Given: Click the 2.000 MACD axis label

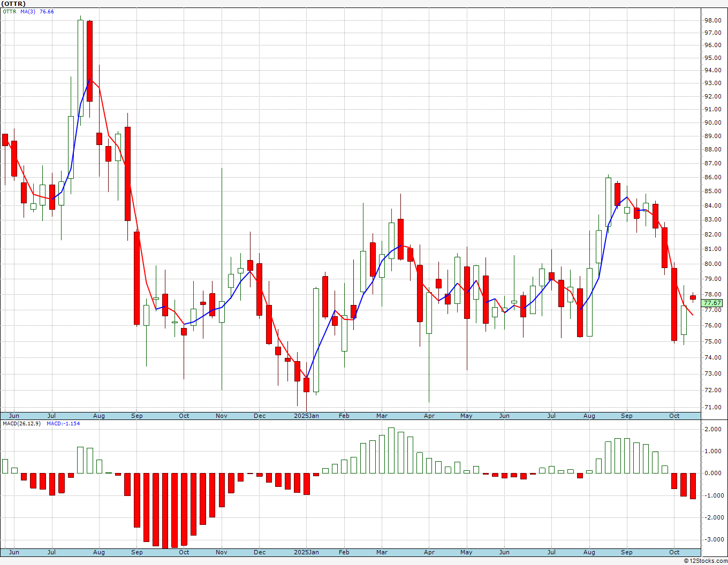Looking at the screenshot, I should [712, 430].
